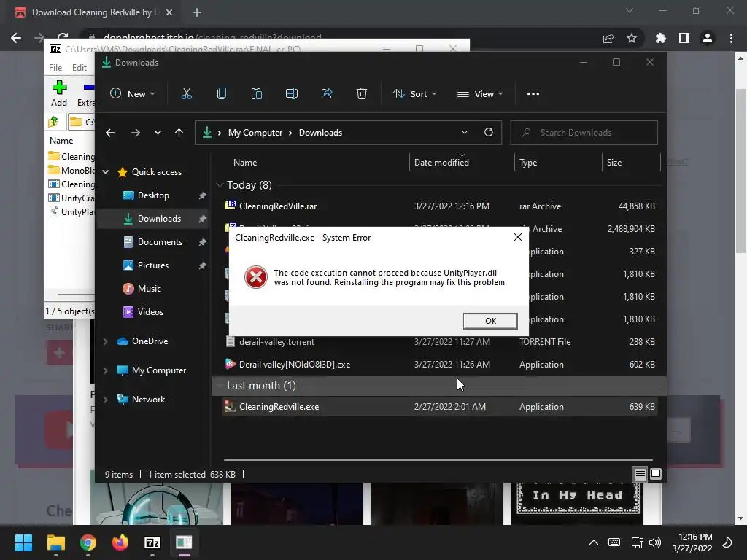The width and height of the screenshot is (747, 560).
Task: Select UnityPlay item in 7-Zip list
Action: (x=71, y=212)
